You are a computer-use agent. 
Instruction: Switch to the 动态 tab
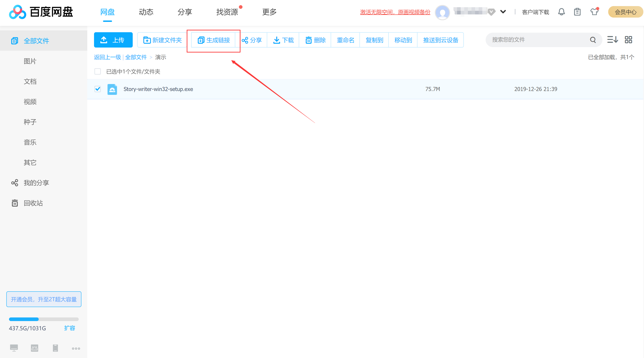coord(146,12)
